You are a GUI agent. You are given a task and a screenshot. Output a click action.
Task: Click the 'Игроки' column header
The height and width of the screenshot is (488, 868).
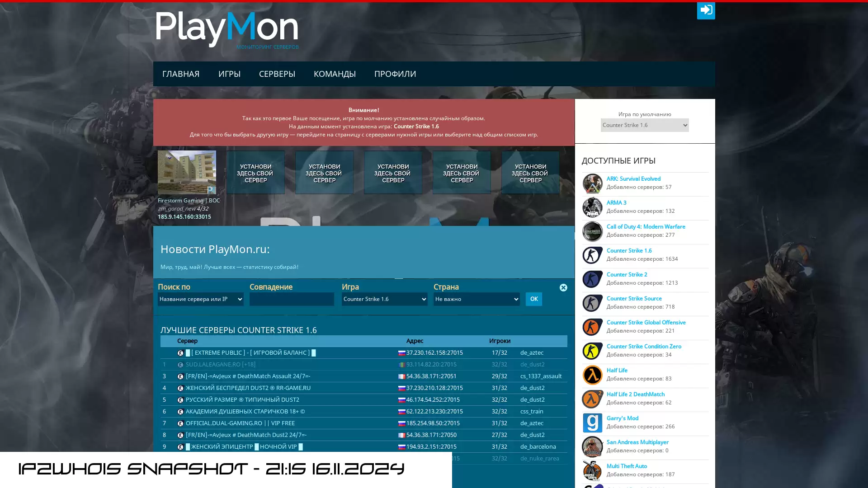coord(500,341)
